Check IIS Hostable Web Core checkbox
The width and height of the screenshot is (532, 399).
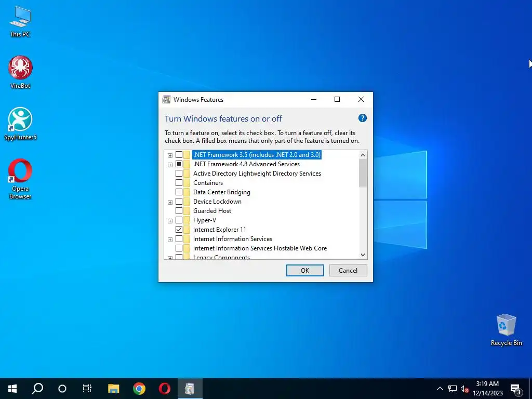click(x=179, y=248)
